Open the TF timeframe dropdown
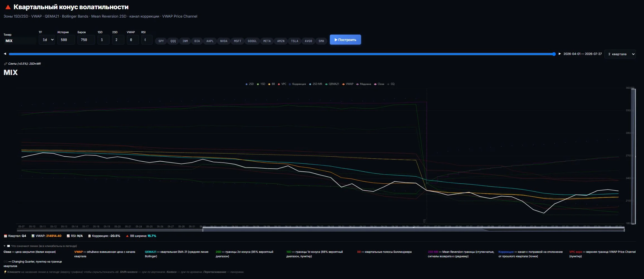This screenshot has width=644, height=279. click(47, 40)
